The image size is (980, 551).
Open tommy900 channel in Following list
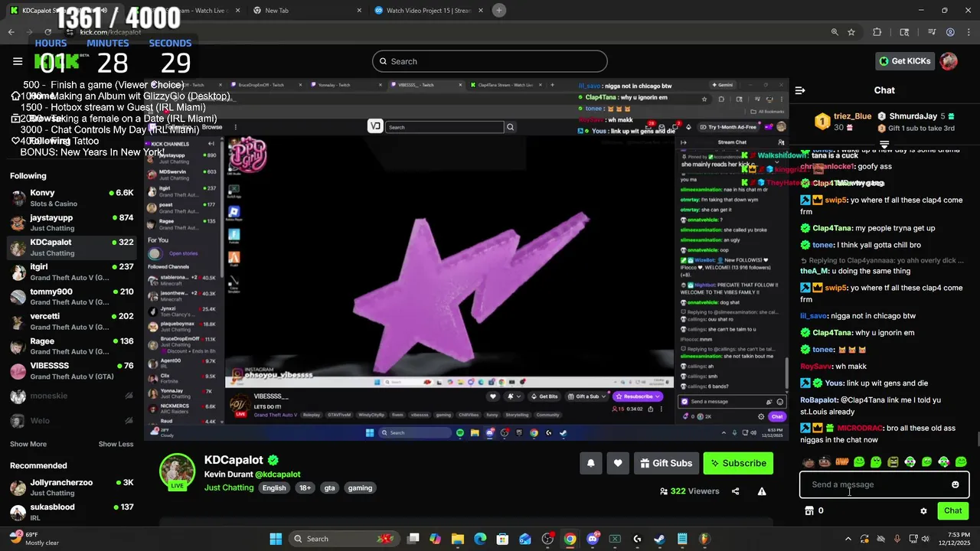click(73, 297)
